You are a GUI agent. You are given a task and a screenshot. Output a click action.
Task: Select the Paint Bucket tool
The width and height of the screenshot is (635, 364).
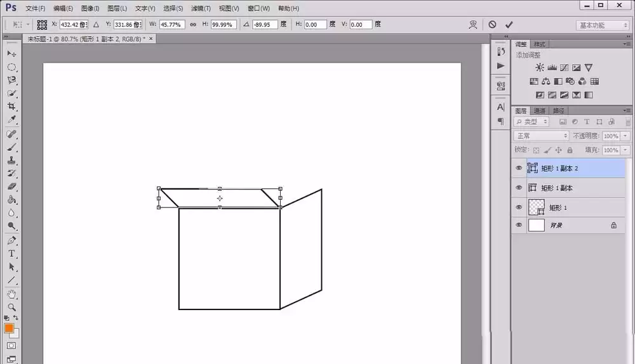click(11, 200)
